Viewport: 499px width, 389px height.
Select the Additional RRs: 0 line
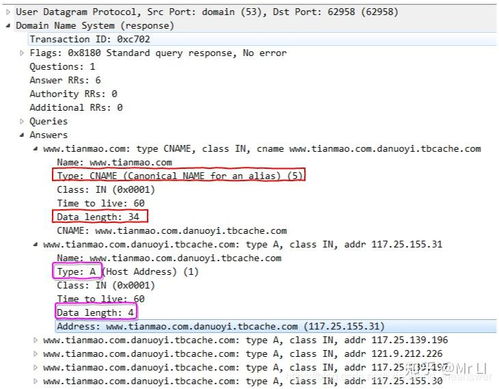click(x=76, y=108)
